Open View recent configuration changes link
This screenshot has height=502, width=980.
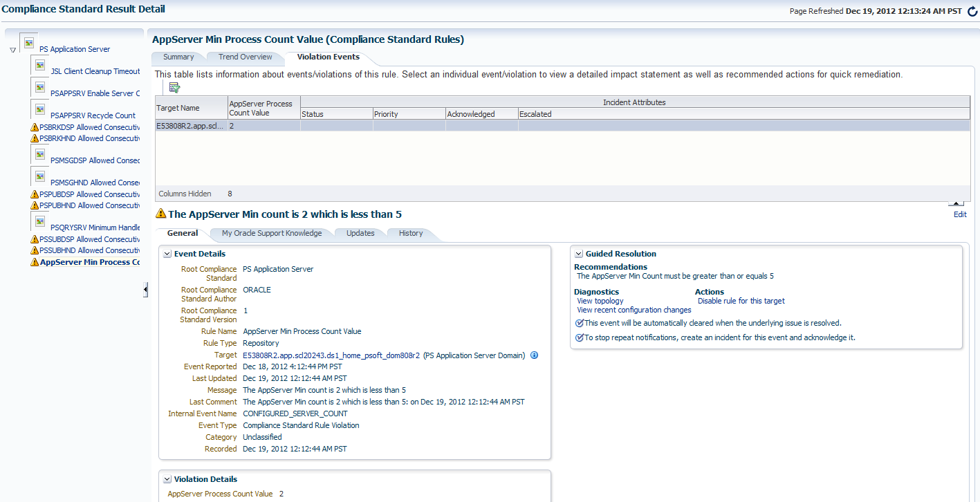point(634,310)
